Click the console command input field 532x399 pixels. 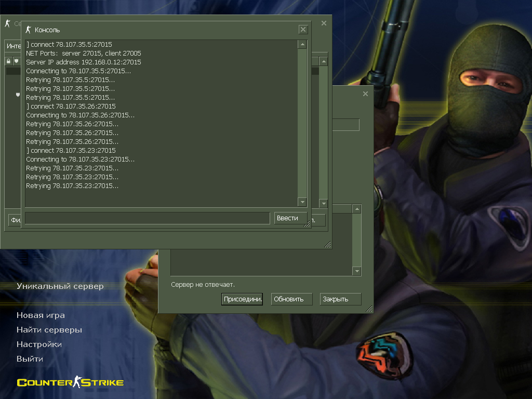[147, 218]
